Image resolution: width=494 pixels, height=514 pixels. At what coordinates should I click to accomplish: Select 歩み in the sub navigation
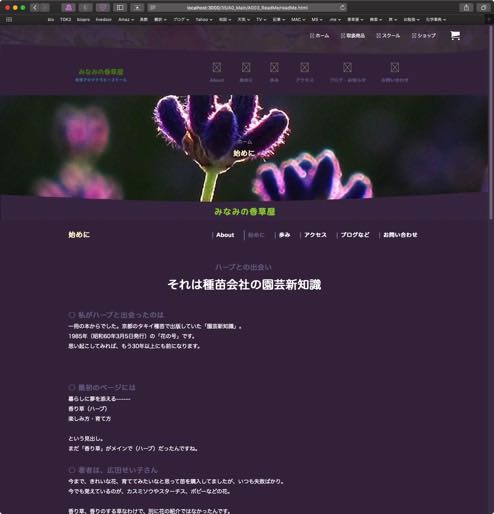pos(284,235)
